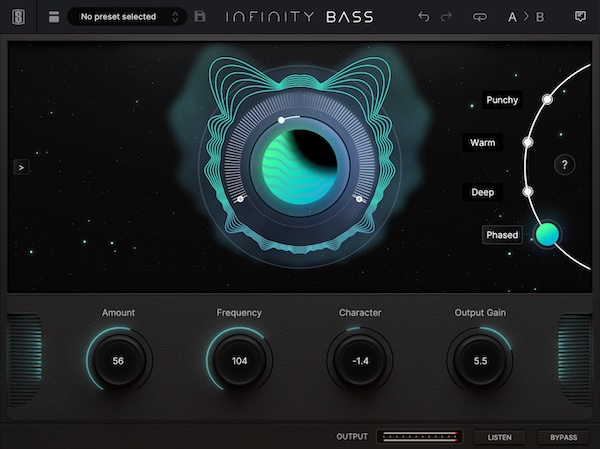This screenshot has width=600, height=449.
Task: Open the preset selector dropdown
Action: (x=127, y=17)
